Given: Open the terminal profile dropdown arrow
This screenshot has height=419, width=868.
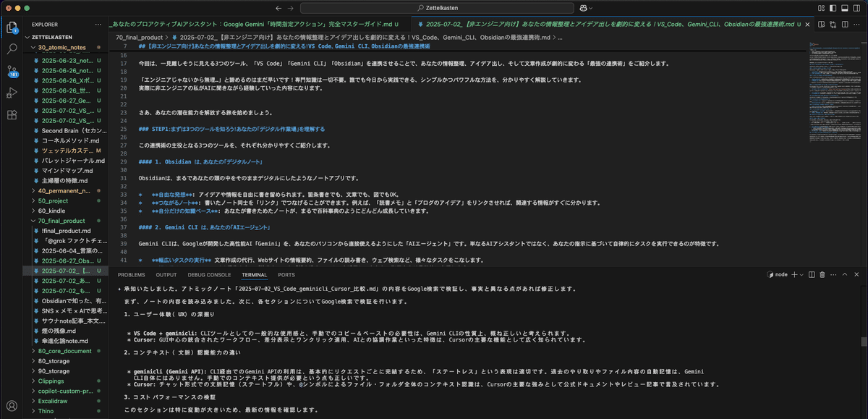Looking at the screenshot, I should click(x=802, y=274).
